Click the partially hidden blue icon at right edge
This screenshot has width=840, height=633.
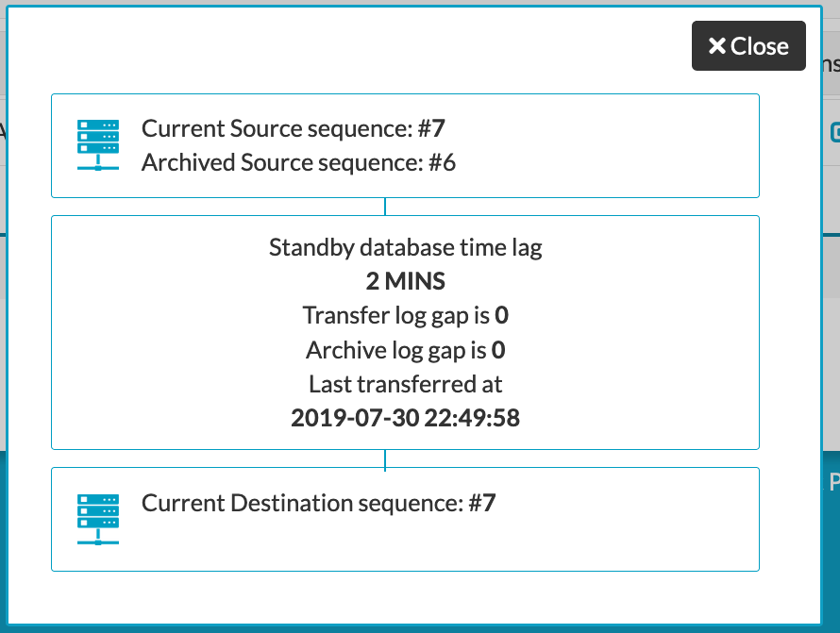point(834,133)
